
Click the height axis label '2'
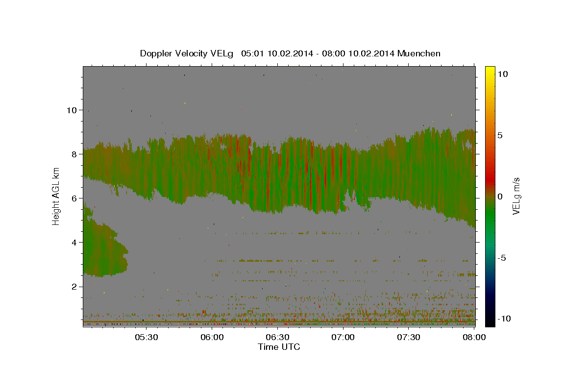74,287
